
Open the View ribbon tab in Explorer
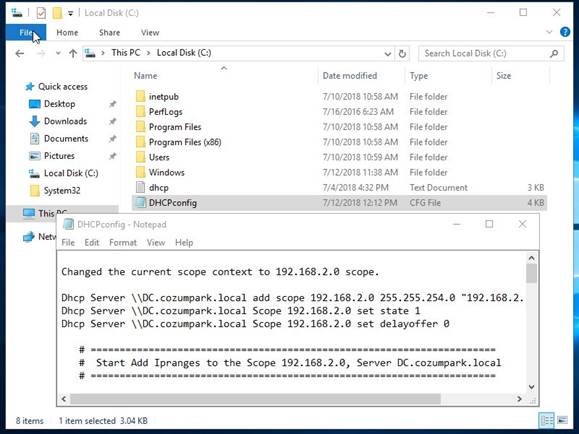point(150,33)
